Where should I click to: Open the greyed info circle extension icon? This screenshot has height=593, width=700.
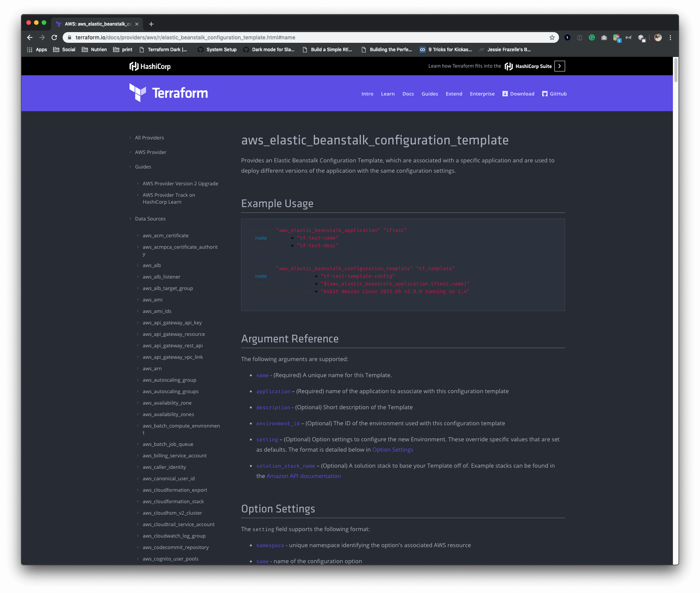point(580,37)
